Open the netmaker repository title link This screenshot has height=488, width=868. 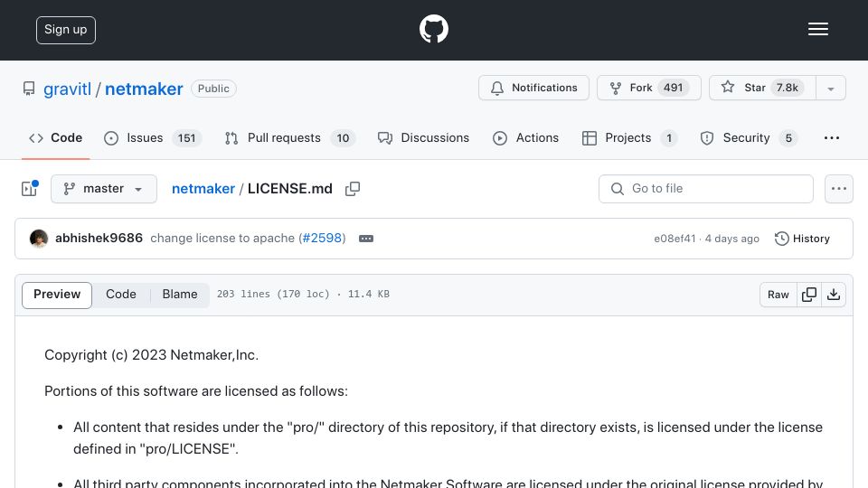click(144, 89)
